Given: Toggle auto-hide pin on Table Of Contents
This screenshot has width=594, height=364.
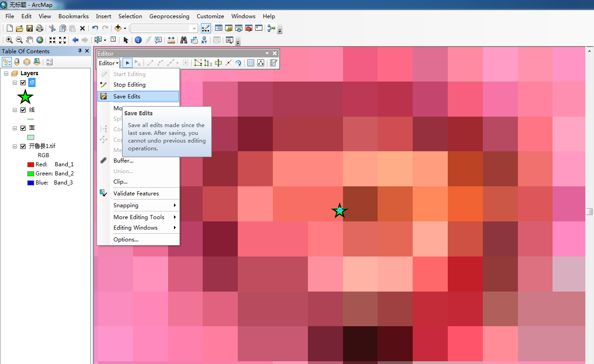Looking at the screenshot, I should click(80, 51).
